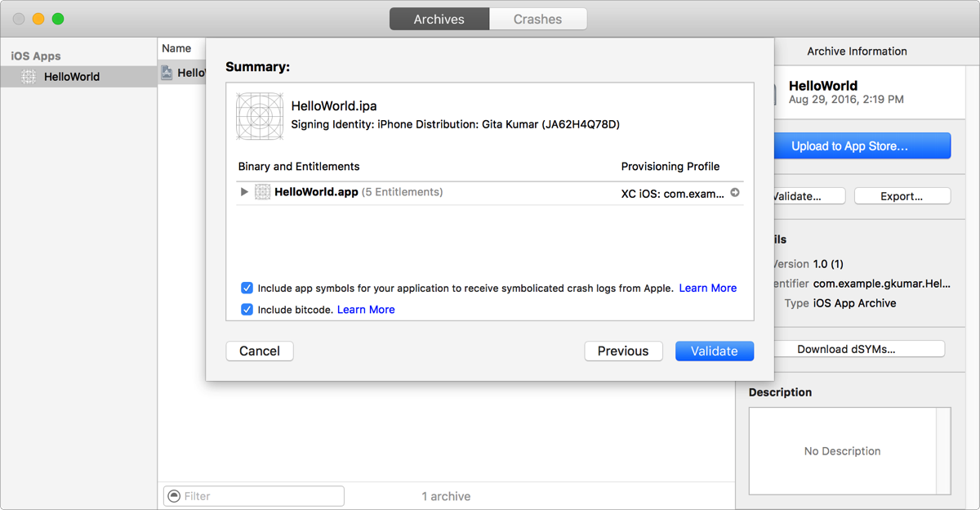Click the archive file icon in list

pos(167,73)
